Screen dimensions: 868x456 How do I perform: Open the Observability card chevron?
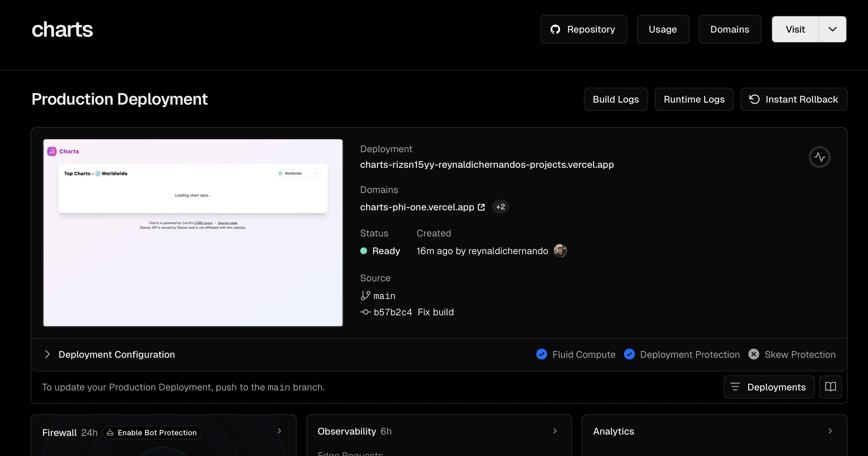pyautogui.click(x=555, y=431)
